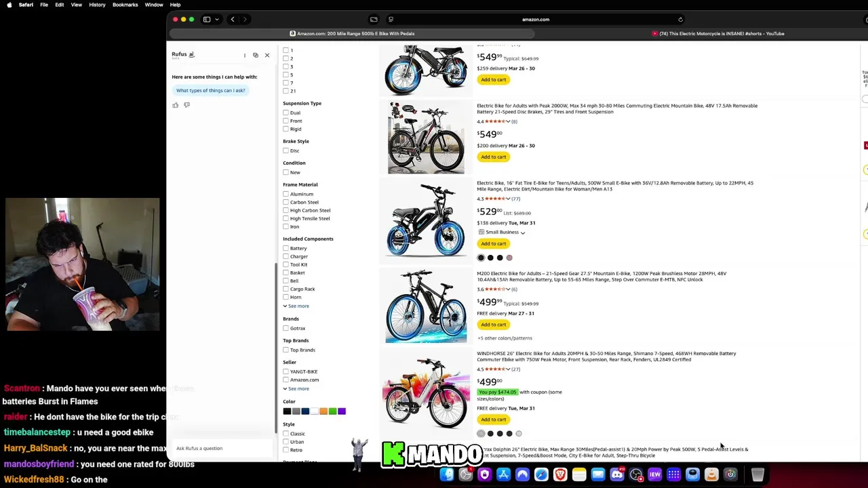Image resolution: width=868 pixels, height=488 pixels.
Task: Open the Mail app in the Dock
Action: (598, 475)
